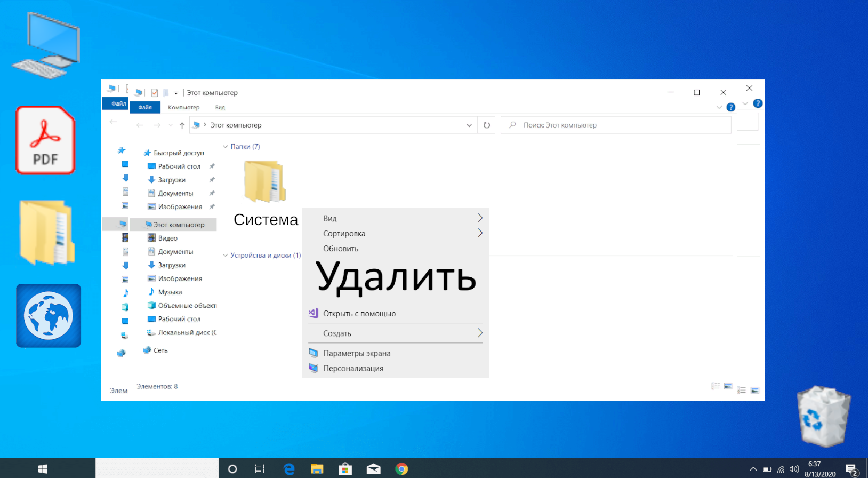
Task: Select Быстрый доступ in navigation pane
Action: [x=174, y=153]
